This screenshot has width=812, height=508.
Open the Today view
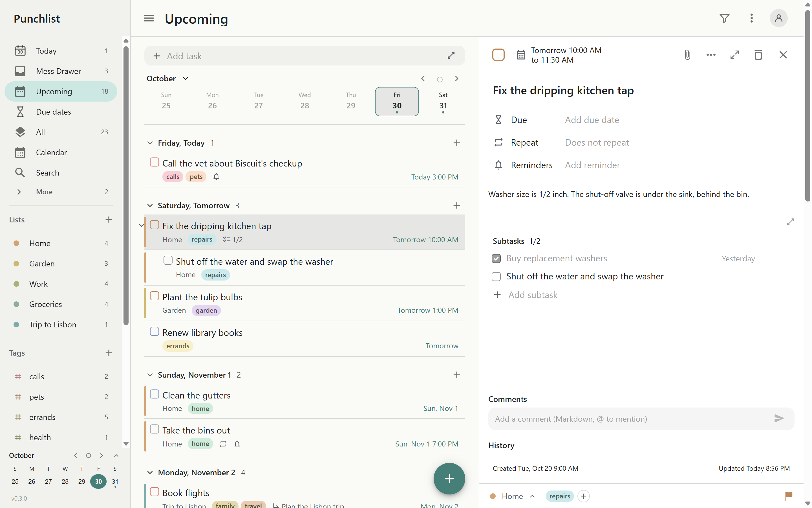[x=61, y=51]
